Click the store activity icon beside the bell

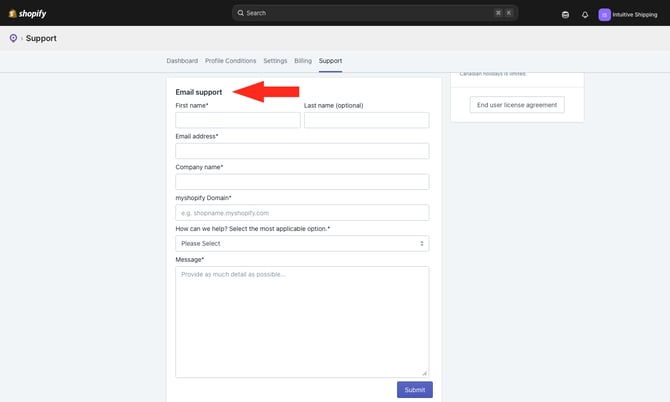(x=565, y=15)
